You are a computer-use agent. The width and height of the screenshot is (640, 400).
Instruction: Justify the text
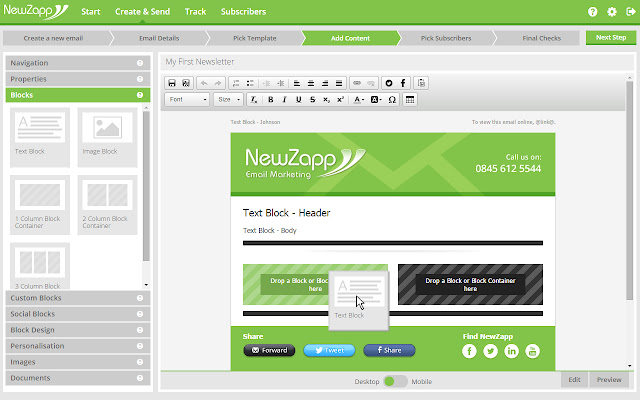339,83
